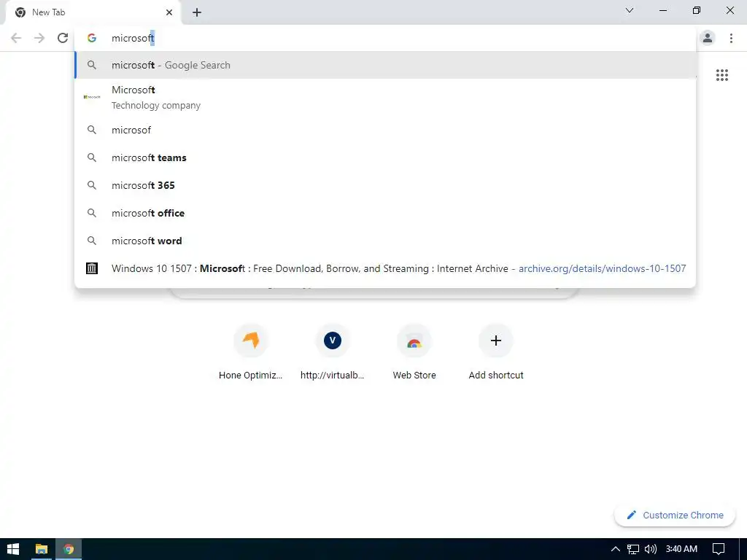Open the Google apps grid icon
The height and width of the screenshot is (560, 747).
[721, 75]
